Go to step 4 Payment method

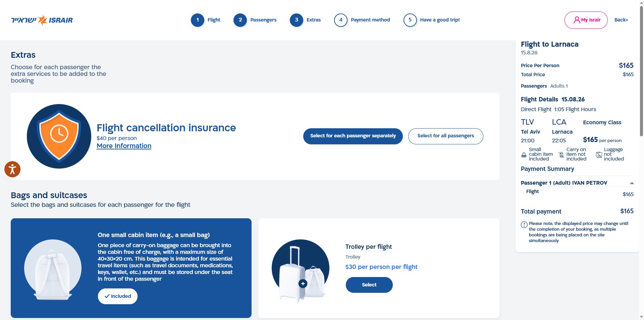(362, 20)
